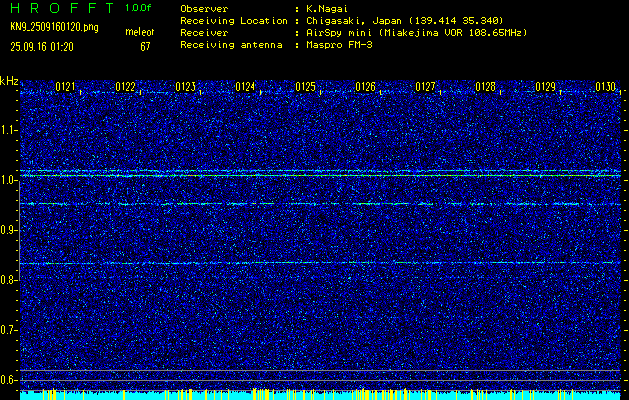Click the 0.7 kHz frequency axis label
The height and width of the screenshot is (400, 629).
pyautogui.click(x=8, y=330)
